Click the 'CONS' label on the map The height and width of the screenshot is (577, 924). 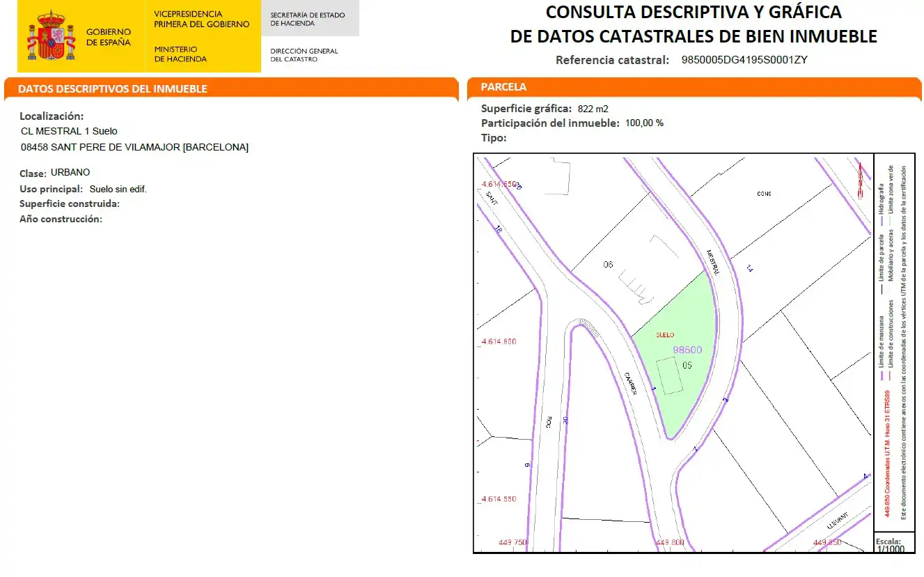tap(764, 194)
